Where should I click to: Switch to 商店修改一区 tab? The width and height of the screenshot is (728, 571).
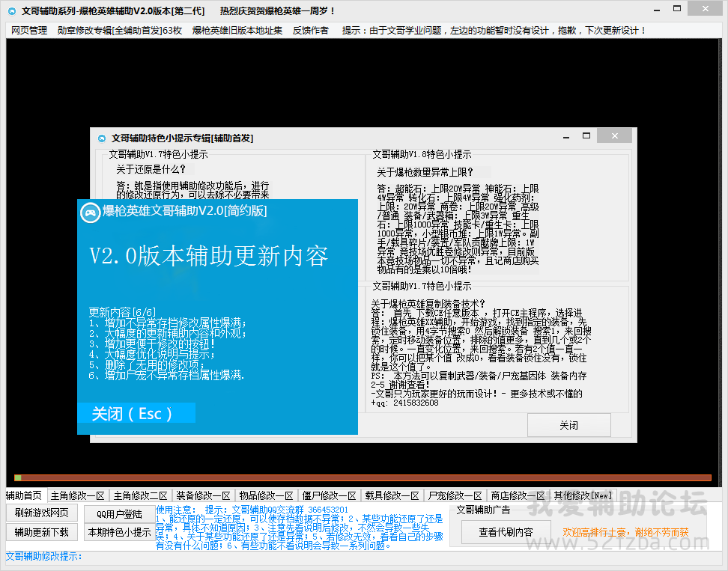tap(518, 496)
